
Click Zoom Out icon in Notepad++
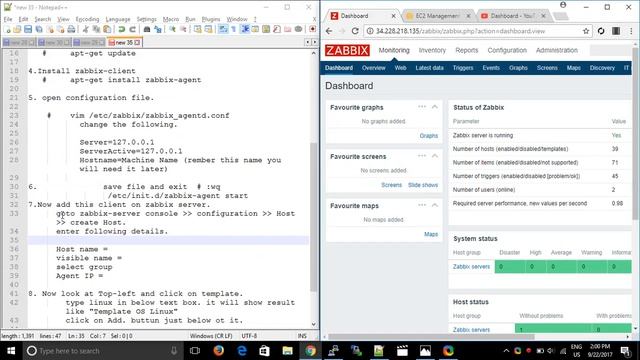point(183,29)
